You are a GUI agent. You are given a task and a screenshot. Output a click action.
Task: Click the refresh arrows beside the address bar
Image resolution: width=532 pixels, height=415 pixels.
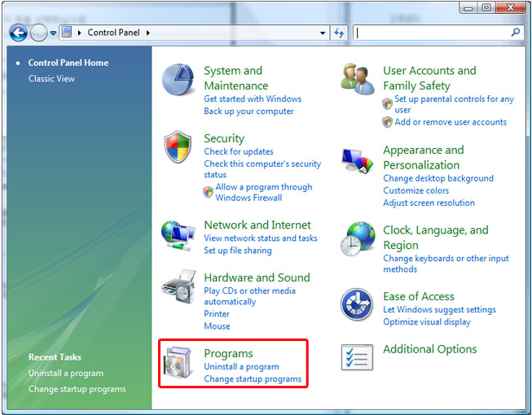coord(339,33)
